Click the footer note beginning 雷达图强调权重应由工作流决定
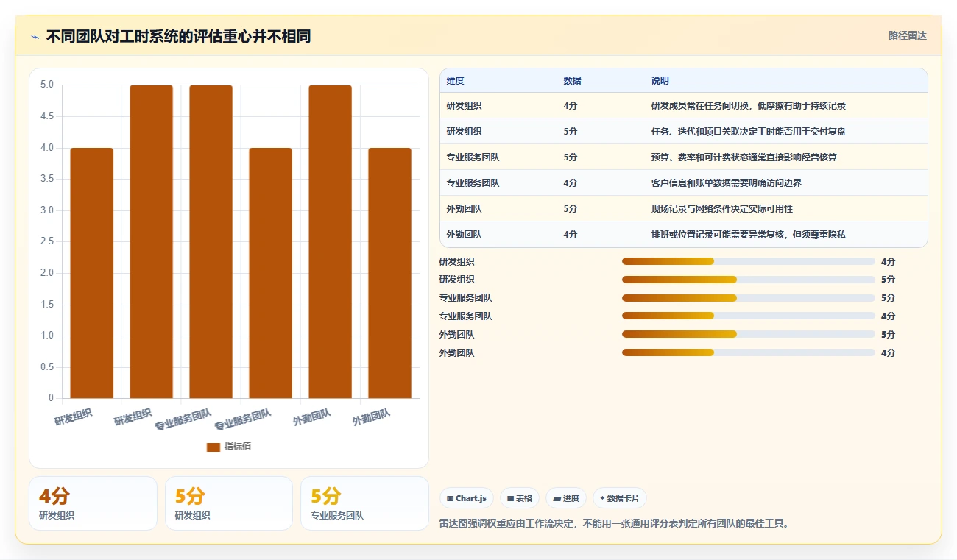This screenshot has height=560, width=957. coord(614,524)
